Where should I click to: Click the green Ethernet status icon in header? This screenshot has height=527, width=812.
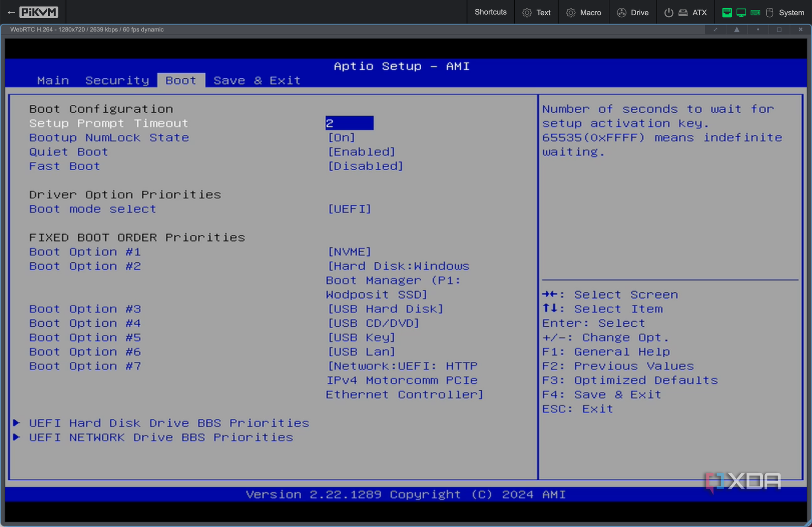(x=727, y=12)
